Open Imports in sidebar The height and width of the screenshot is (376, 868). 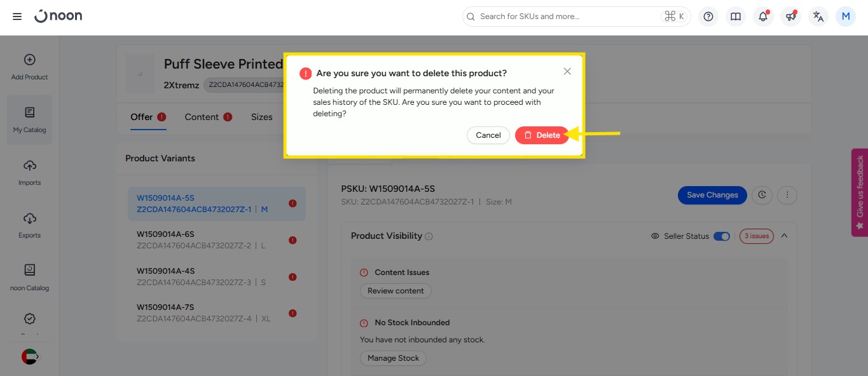click(x=29, y=172)
